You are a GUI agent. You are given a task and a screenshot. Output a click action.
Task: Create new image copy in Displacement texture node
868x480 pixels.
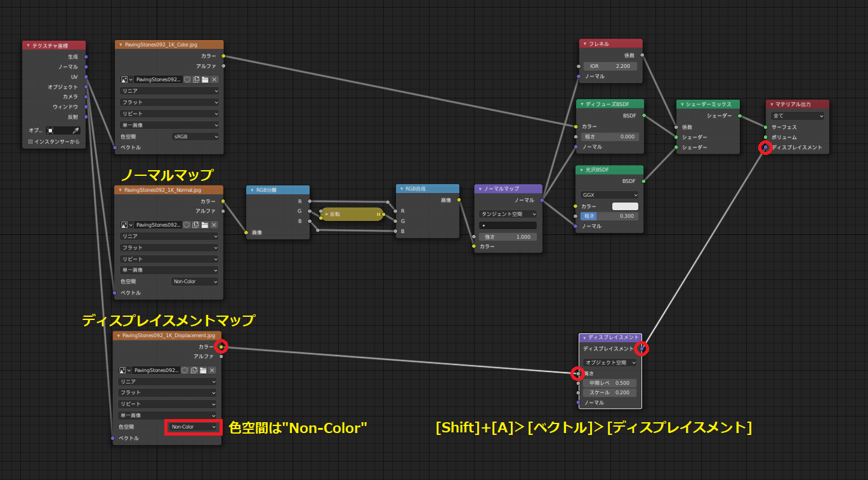pyautogui.click(x=194, y=370)
